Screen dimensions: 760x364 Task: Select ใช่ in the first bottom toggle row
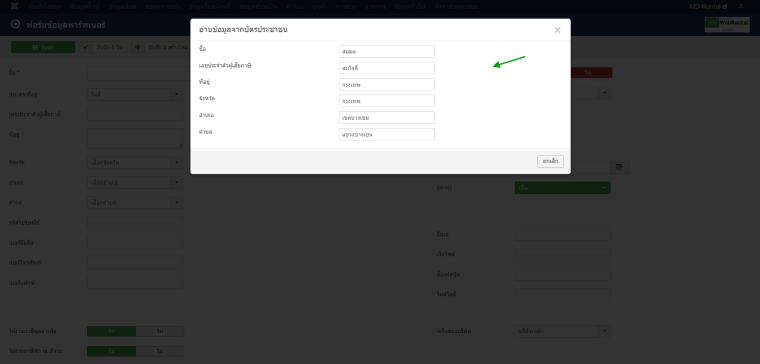coord(111,332)
